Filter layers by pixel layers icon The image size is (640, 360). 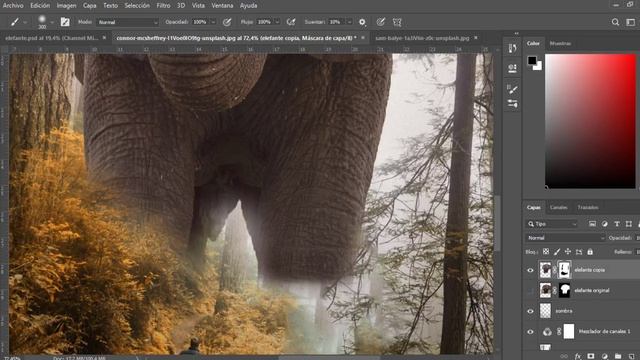[592, 224]
